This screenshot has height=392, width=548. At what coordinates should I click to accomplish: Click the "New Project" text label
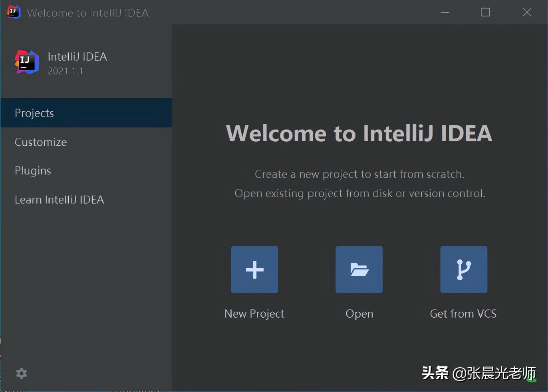254,314
